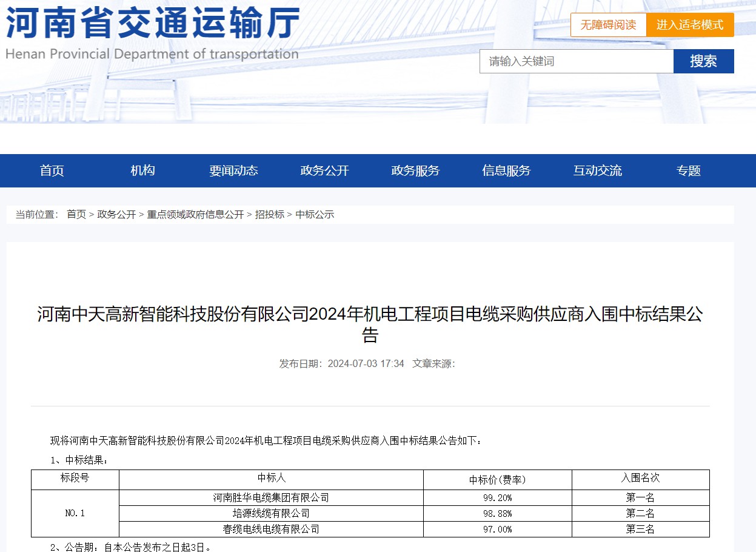Open the 机构 menu
Screen dimensions: 756x552
tap(142, 170)
